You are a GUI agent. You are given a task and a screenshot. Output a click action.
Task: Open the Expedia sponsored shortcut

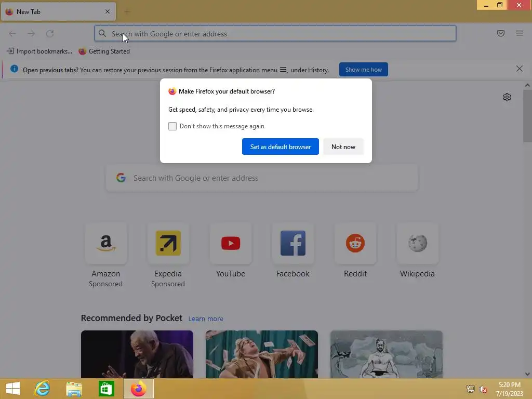(168, 243)
